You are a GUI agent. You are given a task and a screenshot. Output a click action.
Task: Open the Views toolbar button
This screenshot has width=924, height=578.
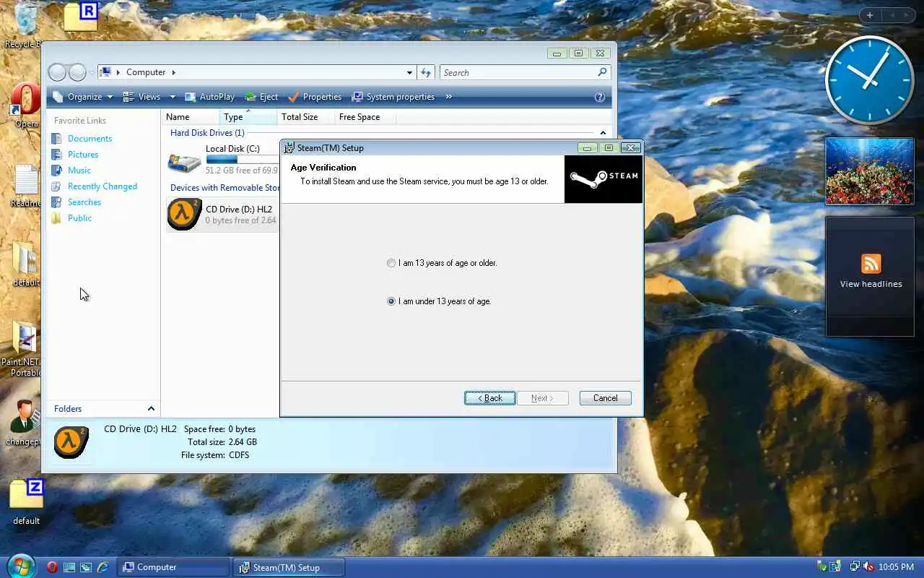141,97
